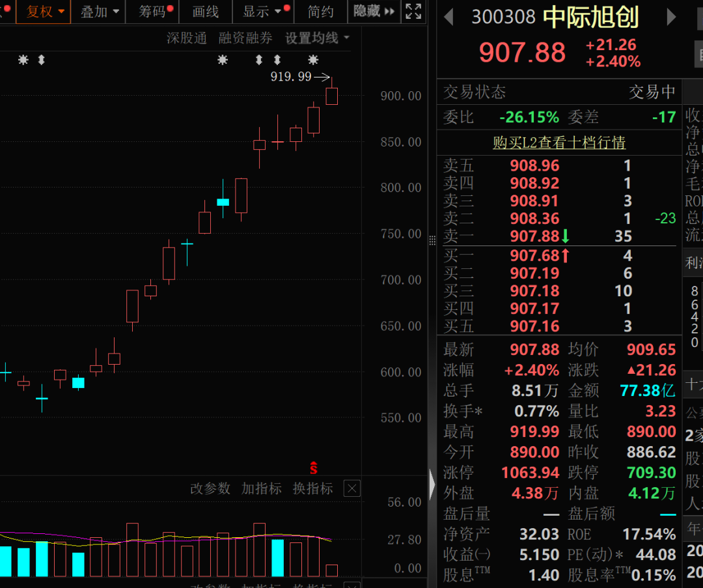The image size is (703, 588).
Task: Go to next stock with right arrow
Action: coord(672,18)
